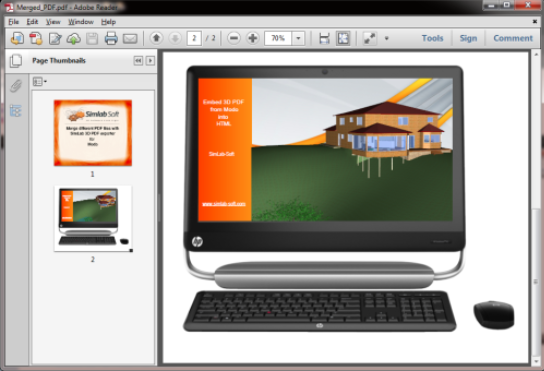
Task: Switch to read mode icon
Action: (369, 38)
